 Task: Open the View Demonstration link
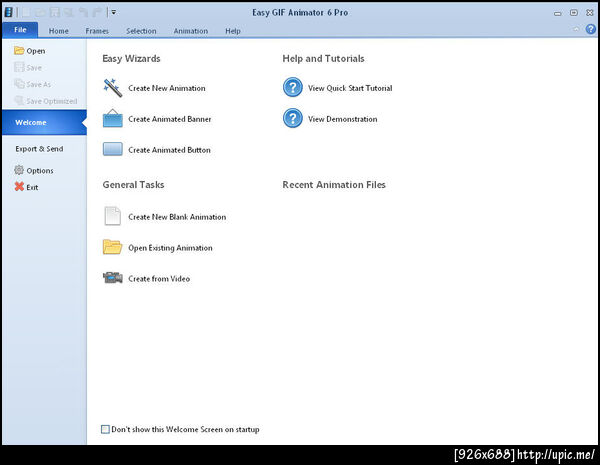(x=342, y=119)
